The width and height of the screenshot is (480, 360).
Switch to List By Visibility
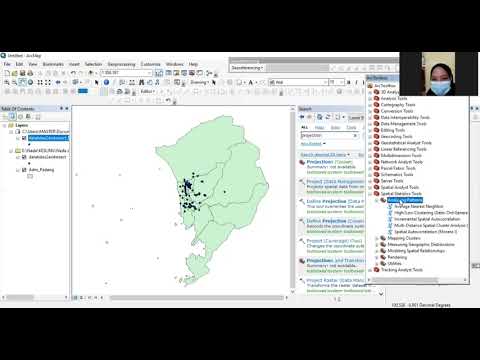click(20, 117)
